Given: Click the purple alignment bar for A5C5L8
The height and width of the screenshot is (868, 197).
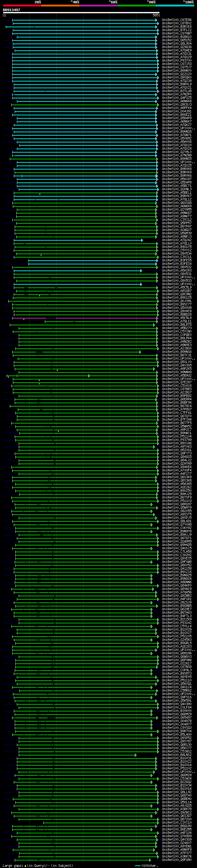Looking at the screenshot, I should pyautogui.click(x=85, y=318).
